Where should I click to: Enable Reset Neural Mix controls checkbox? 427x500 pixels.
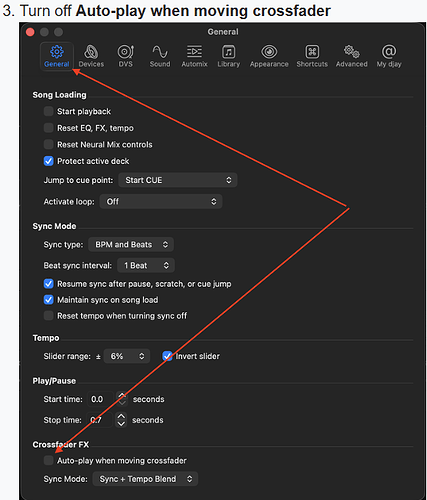click(49, 144)
